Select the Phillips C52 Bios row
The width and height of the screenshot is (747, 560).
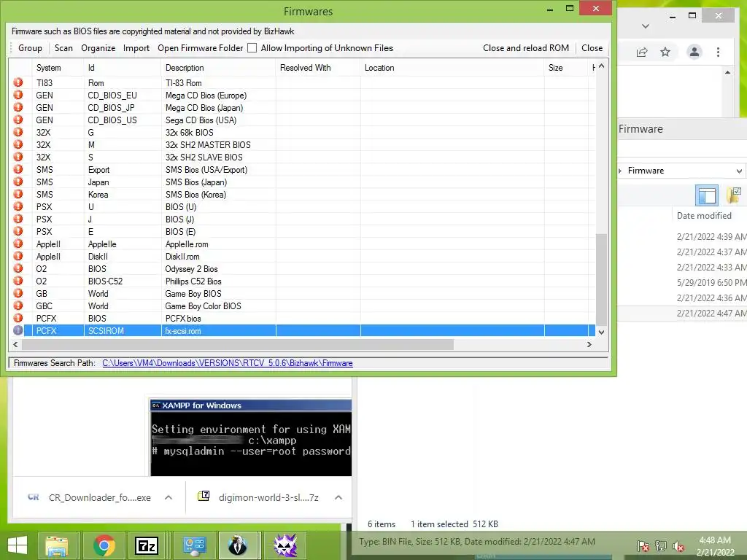pos(301,281)
